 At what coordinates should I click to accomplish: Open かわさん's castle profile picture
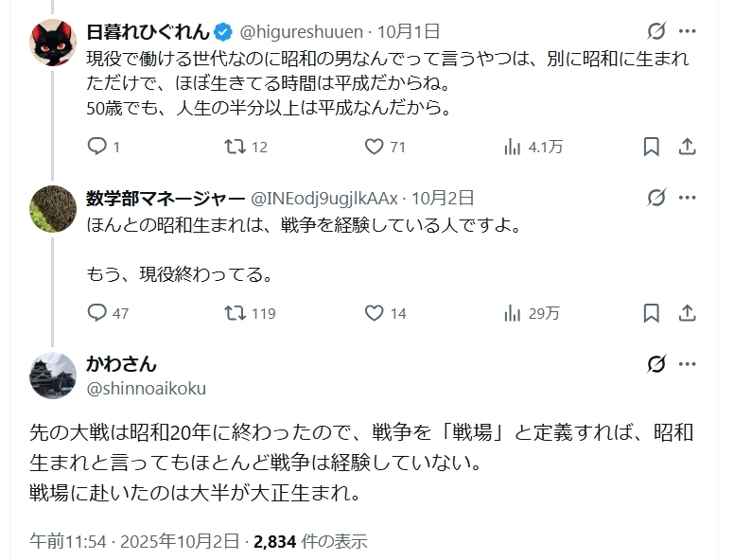[54, 376]
